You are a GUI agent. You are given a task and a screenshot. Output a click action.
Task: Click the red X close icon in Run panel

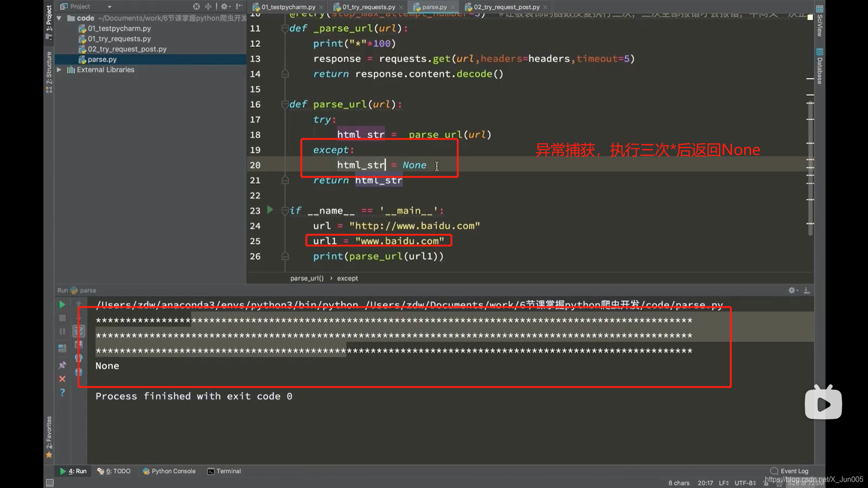62,379
